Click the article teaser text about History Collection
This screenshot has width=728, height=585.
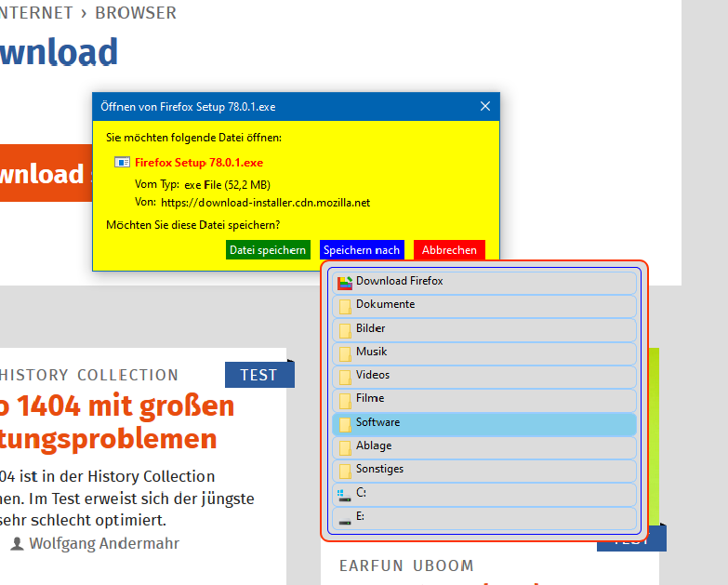pos(127,499)
